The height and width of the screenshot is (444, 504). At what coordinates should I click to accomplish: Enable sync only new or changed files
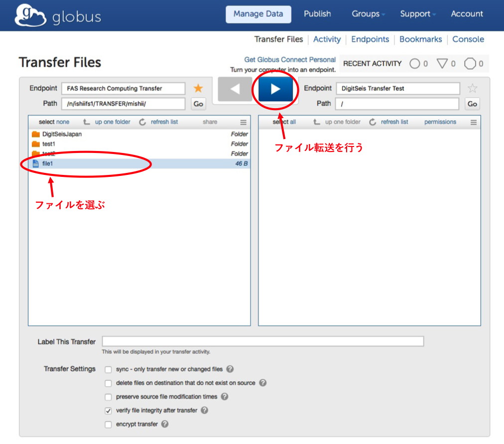coord(109,369)
